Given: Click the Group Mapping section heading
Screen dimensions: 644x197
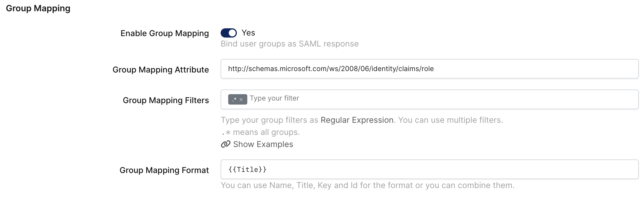Looking at the screenshot, I should coord(38,8).
